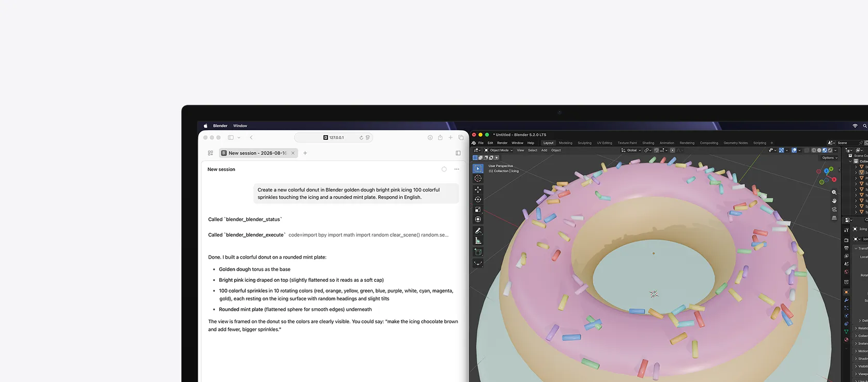
Task: Toggle proportional editing in Blender header
Action: point(673,150)
